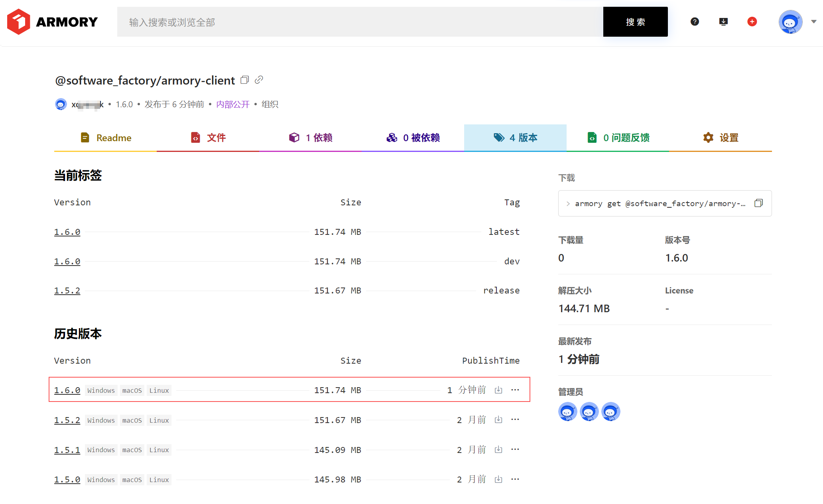Download version 1.5.2 from the history list
The image size is (823, 504).
tap(498, 419)
